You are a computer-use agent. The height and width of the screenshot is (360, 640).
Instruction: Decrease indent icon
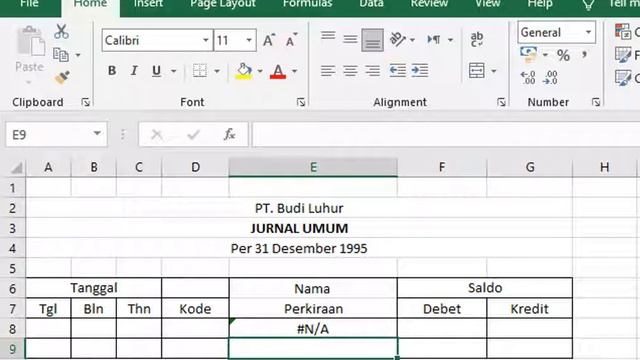(397, 71)
